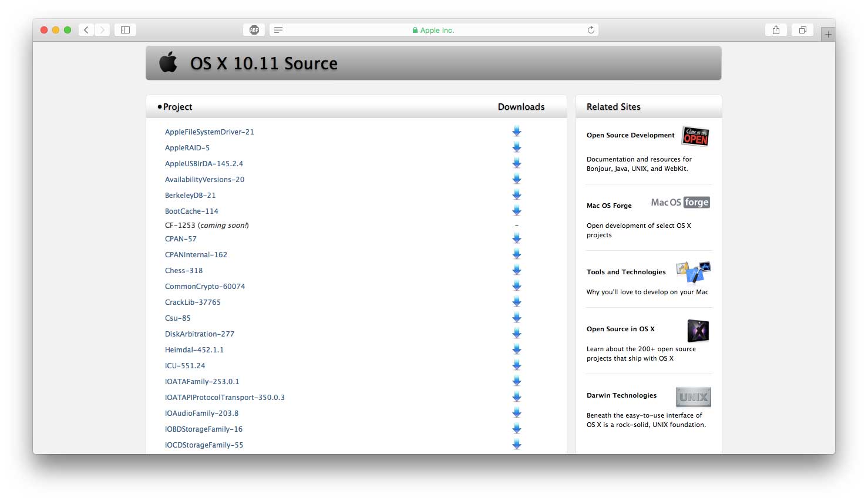Open the CrackLib-37765 project link

(193, 302)
